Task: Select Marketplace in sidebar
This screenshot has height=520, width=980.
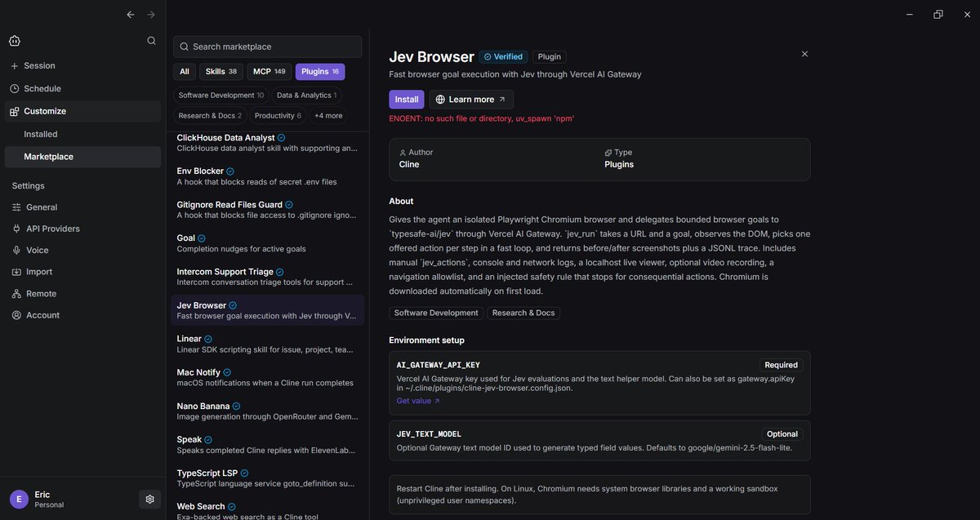Action: tap(82, 157)
